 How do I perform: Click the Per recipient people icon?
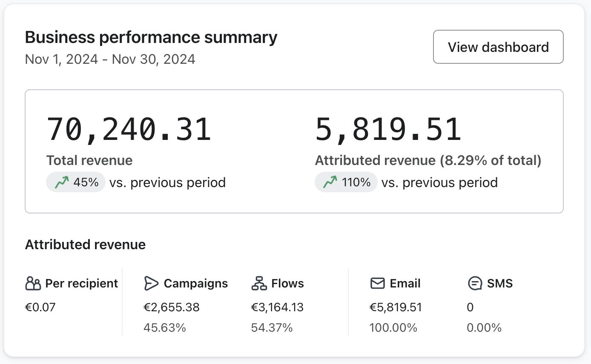point(33,283)
